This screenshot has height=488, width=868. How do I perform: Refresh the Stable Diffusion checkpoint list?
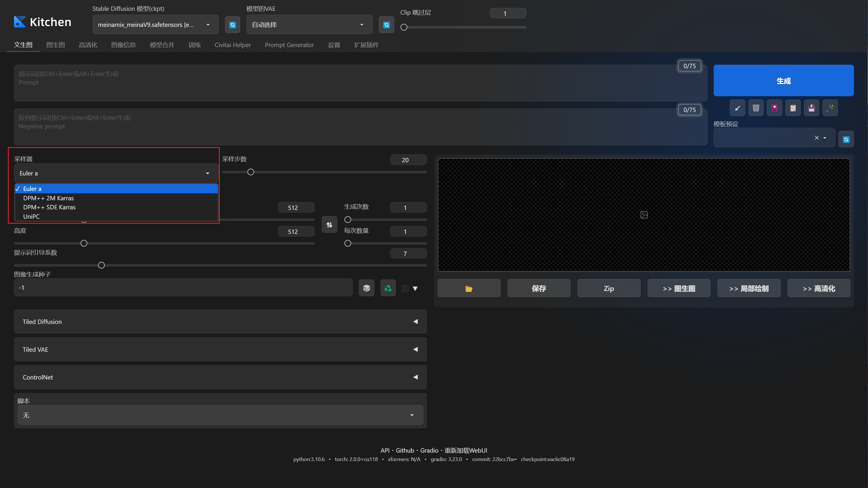pos(233,25)
